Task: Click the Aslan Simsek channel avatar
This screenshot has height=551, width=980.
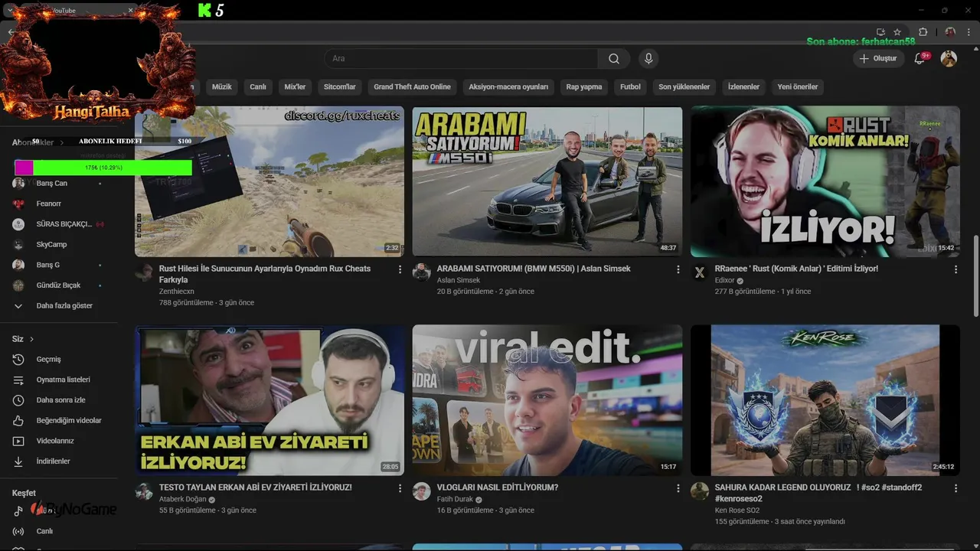Action: pos(421,272)
